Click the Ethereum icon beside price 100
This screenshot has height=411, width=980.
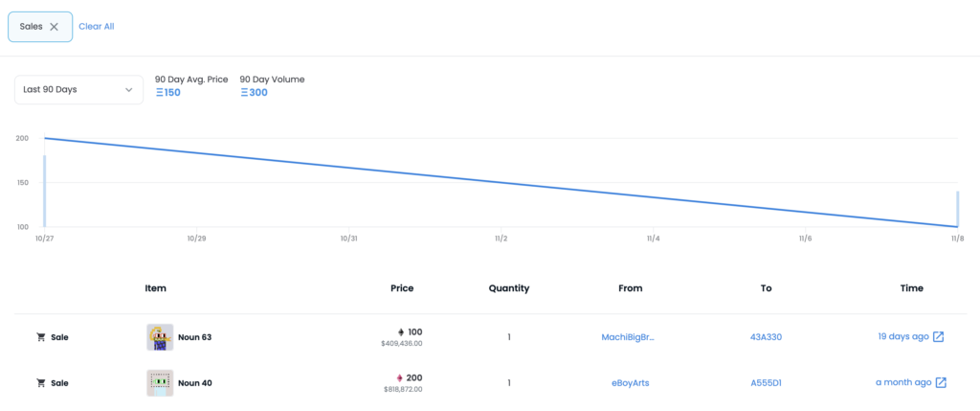pyautogui.click(x=399, y=331)
